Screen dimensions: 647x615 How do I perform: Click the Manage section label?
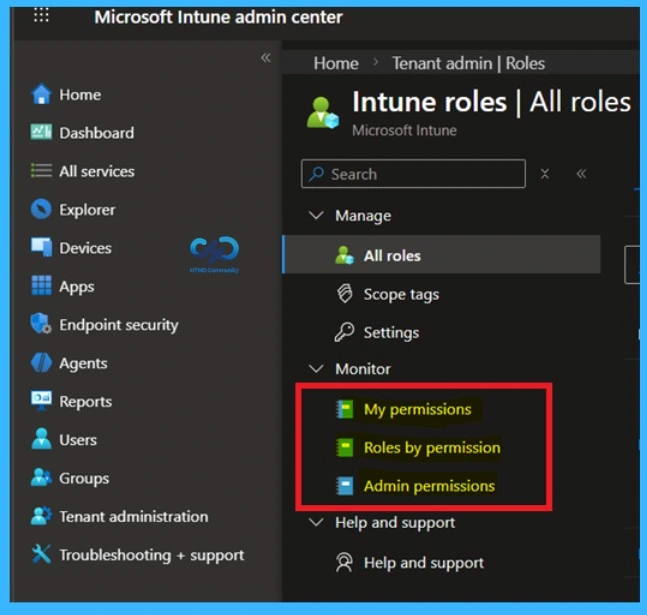(x=363, y=216)
